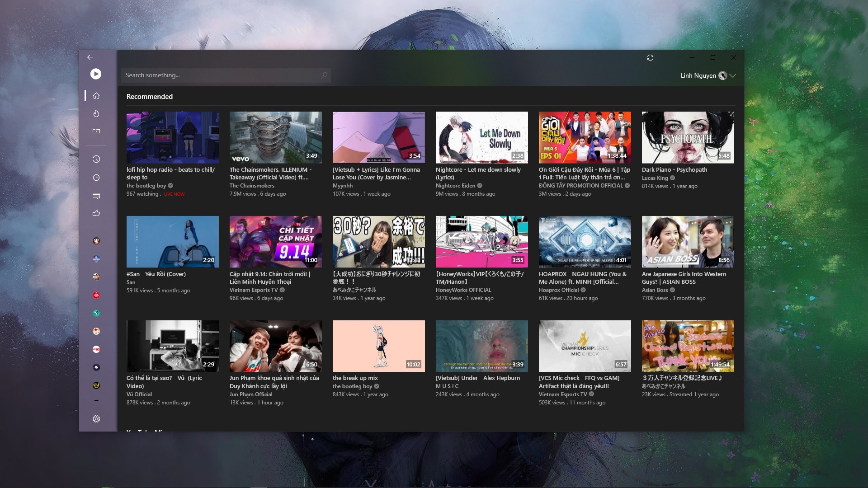Click the Search something input field
This screenshot has width=868, height=488.
tap(222, 75)
